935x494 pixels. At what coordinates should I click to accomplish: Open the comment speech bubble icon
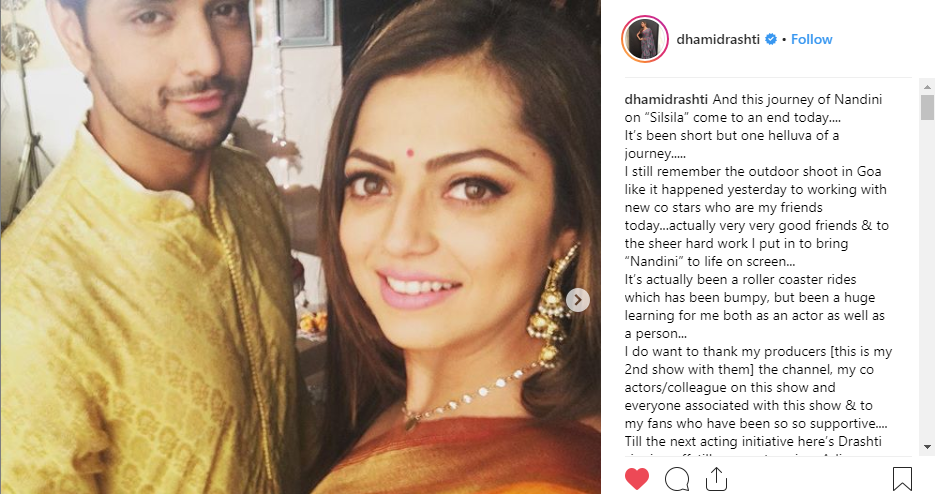[x=677, y=478]
